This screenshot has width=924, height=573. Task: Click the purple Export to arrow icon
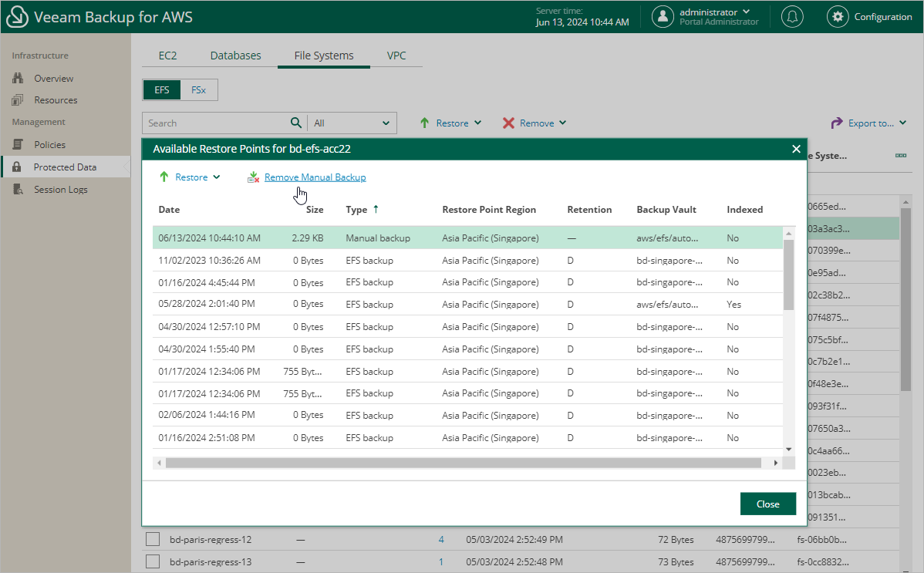coord(836,123)
